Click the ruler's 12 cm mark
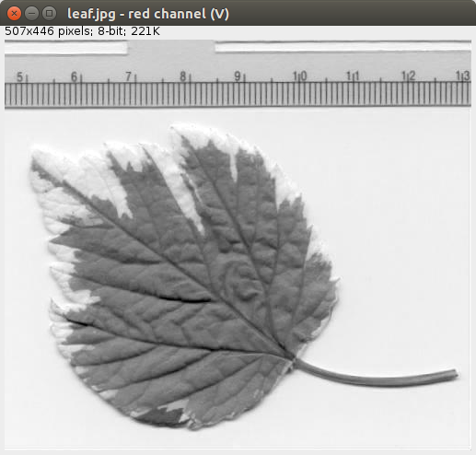 point(408,76)
